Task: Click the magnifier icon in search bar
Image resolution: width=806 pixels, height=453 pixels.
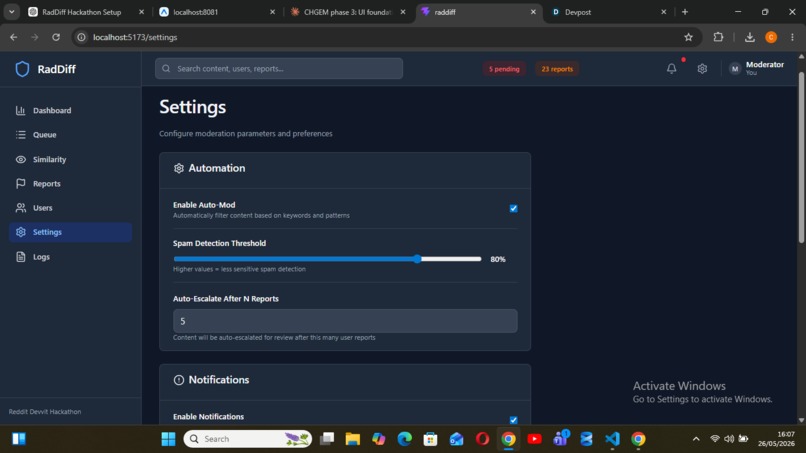Action: pyautogui.click(x=166, y=68)
